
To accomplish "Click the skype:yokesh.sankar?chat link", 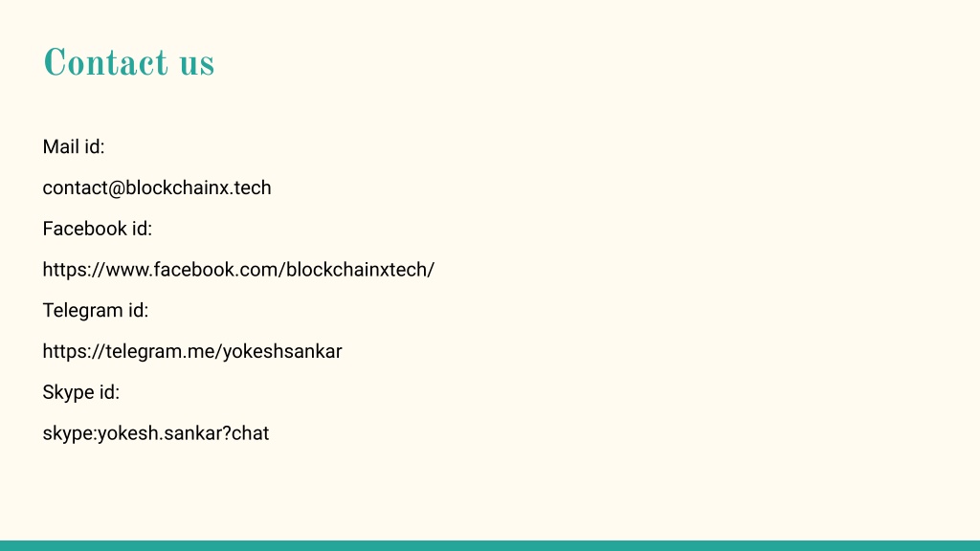I will (x=156, y=433).
